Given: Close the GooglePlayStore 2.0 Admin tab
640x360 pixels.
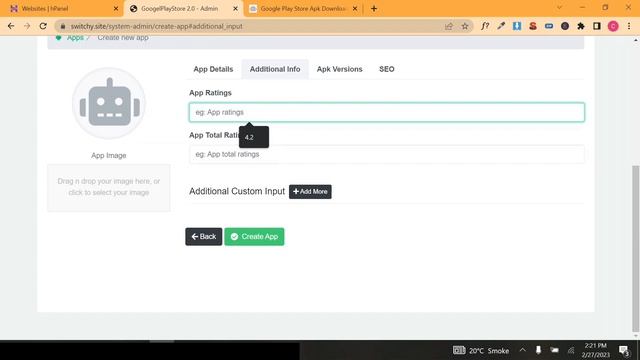Looking at the screenshot, I should (235, 9).
